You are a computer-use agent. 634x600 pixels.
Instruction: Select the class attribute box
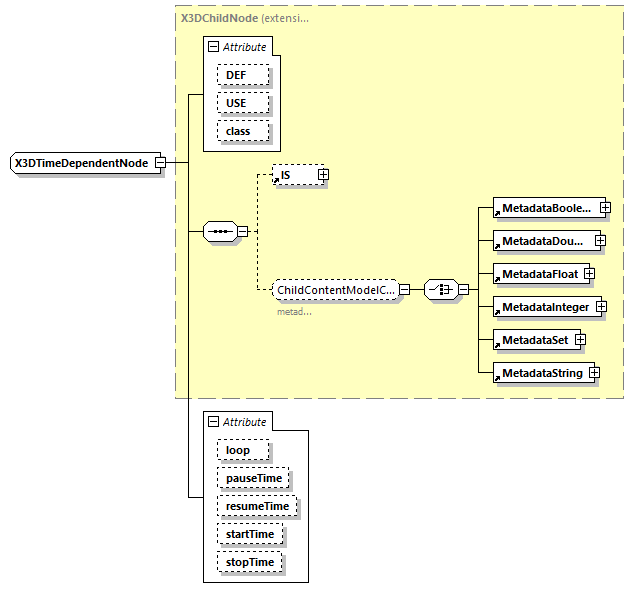point(239,132)
